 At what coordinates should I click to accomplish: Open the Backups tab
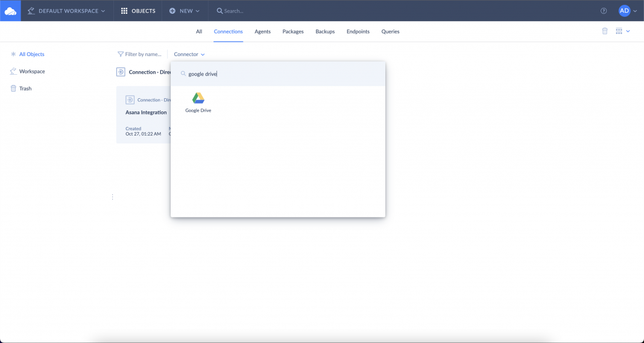point(325,31)
